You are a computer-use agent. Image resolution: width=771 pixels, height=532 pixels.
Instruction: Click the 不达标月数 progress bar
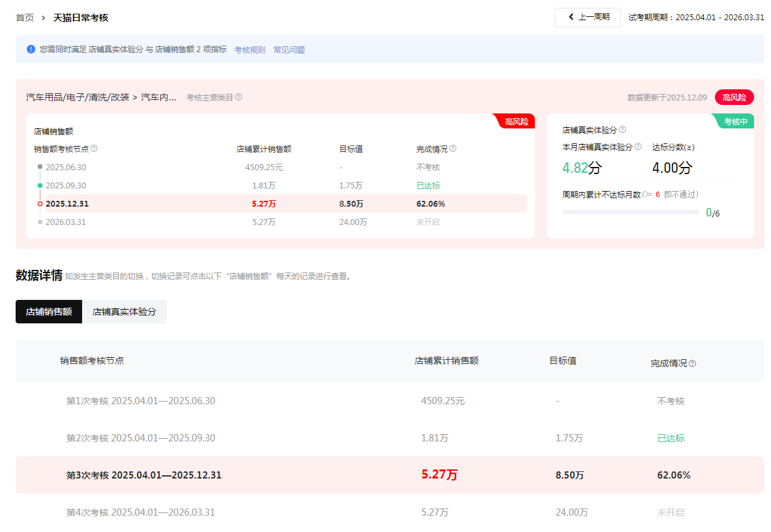click(x=630, y=212)
